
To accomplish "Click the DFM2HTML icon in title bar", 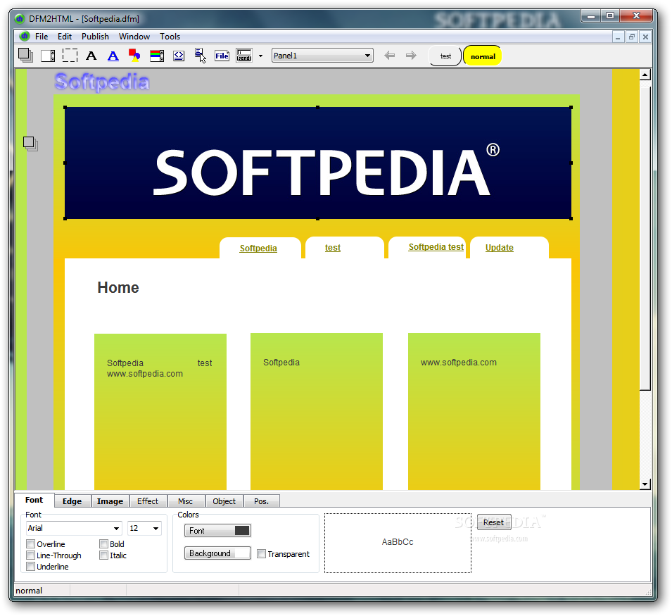I will (x=19, y=19).
